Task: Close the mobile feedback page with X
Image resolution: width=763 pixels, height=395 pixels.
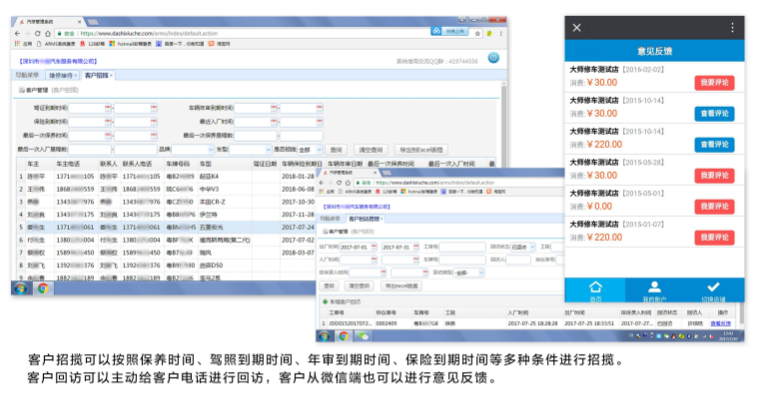Action: 577,28
